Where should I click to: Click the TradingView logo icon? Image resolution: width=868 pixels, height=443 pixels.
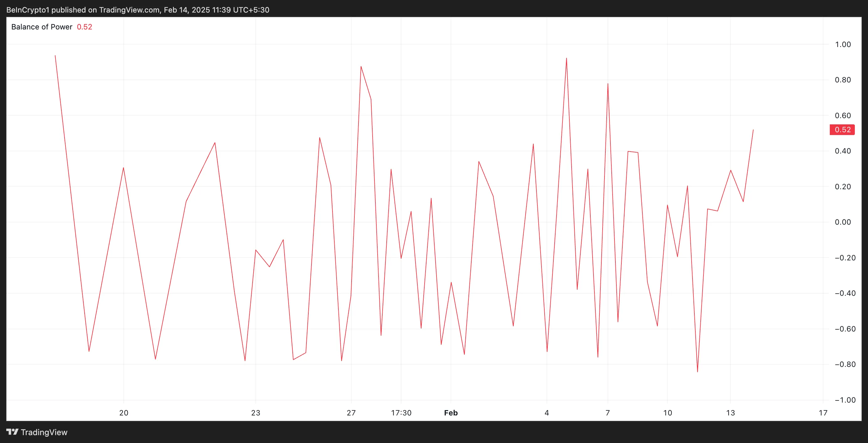pos(13,432)
